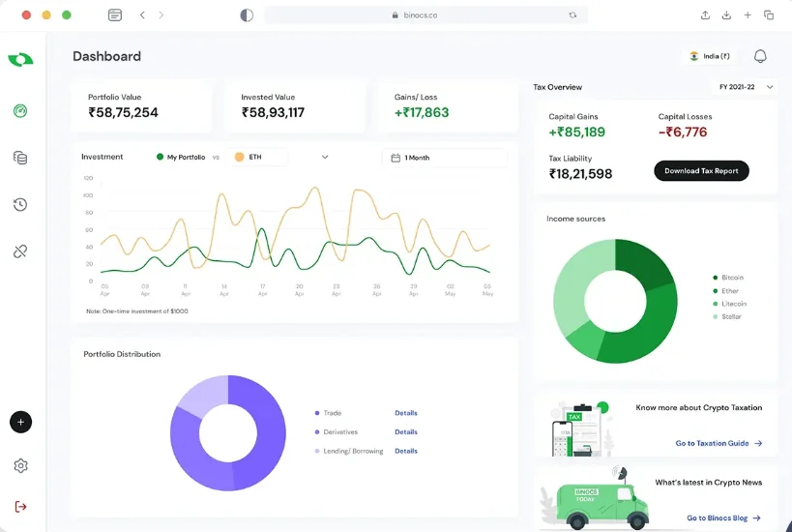Image resolution: width=792 pixels, height=532 pixels.
Task: Expand the ETH comparison dropdown
Action: coord(325,157)
